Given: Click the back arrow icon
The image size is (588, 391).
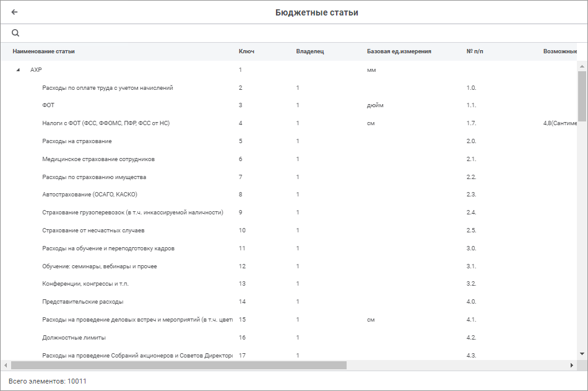Looking at the screenshot, I should (15, 12).
